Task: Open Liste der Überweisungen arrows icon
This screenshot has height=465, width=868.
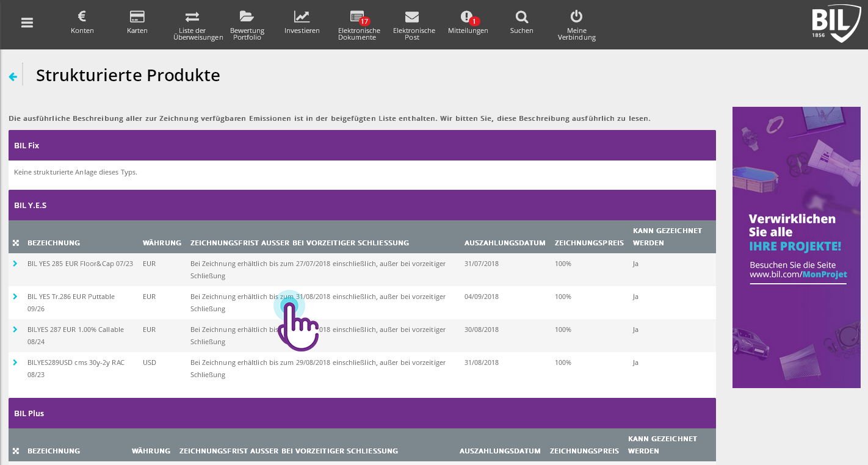Action: [192, 17]
